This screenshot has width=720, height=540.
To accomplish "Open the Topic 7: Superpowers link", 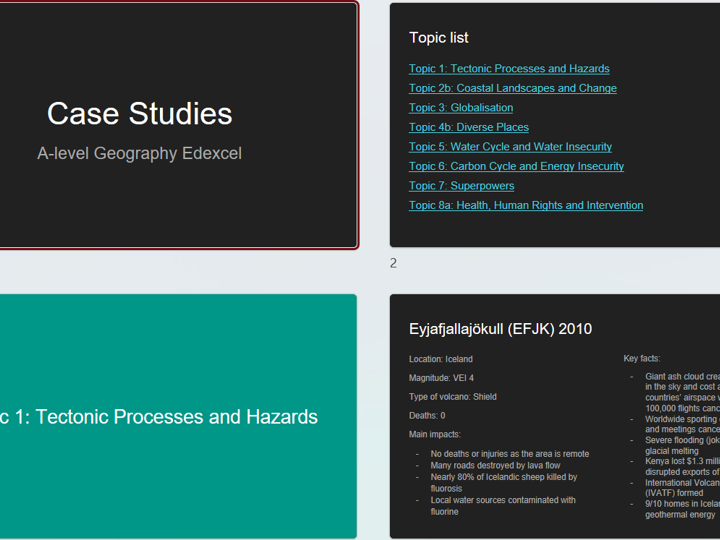I will pyautogui.click(x=461, y=186).
